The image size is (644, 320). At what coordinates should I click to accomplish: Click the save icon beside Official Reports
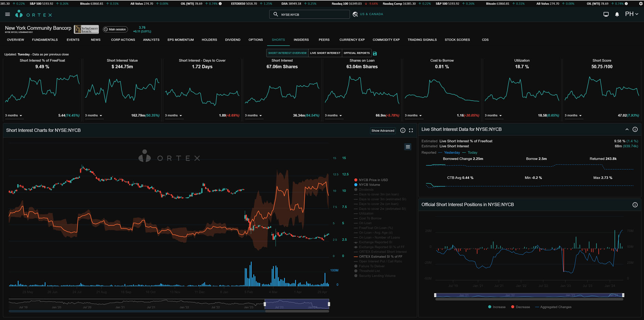[375, 54]
